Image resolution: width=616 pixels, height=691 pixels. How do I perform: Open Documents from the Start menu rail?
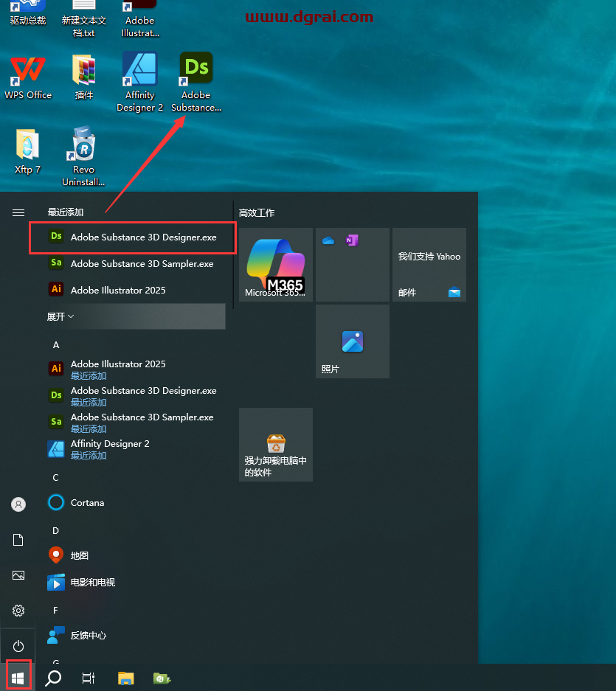pyautogui.click(x=18, y=540)
